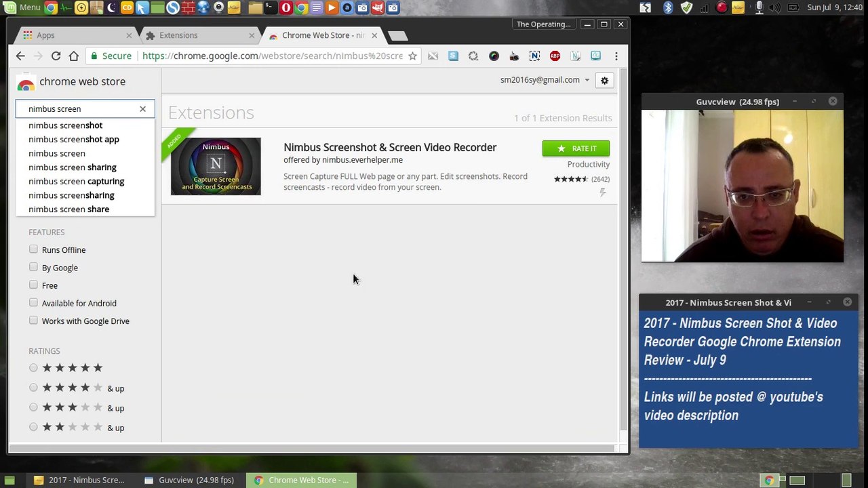Check Available for Android filter

33,302
